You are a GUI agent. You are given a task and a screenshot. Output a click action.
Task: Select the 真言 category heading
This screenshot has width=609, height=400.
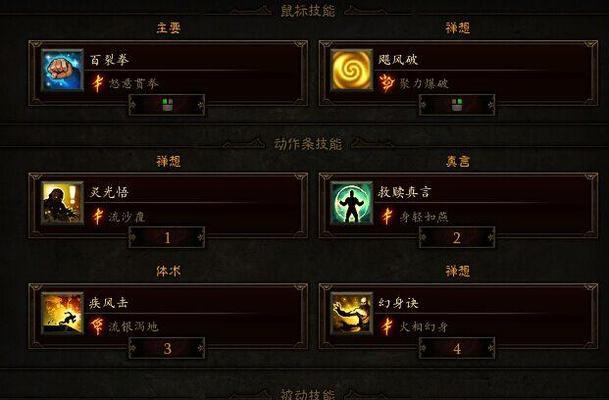pos(458,161)
